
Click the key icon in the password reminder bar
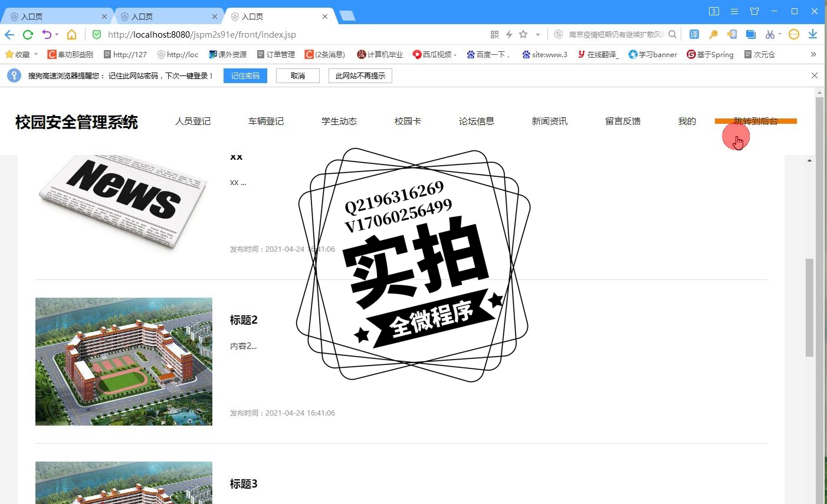14,75
